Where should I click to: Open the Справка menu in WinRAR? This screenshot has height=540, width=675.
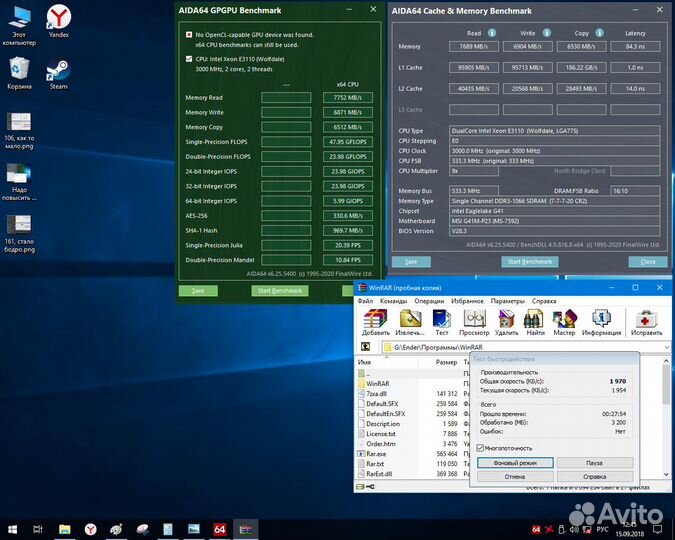[544, 301]
